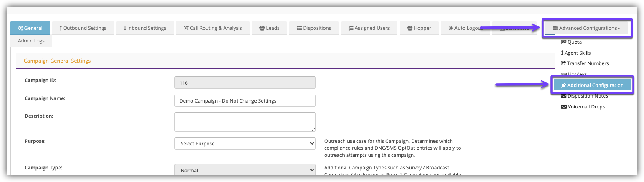The image size is (644, 182).
Task: Expand the Advanced Configurations dropdown
Action: [586, 28]
